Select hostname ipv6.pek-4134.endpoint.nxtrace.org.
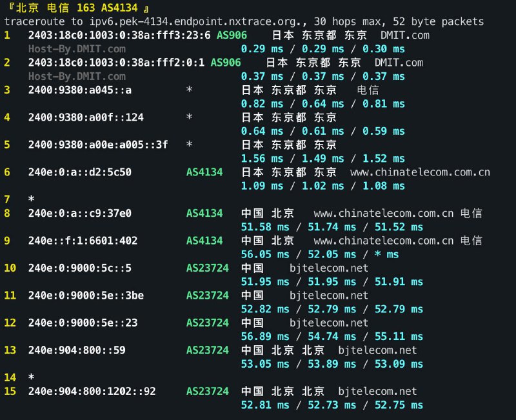Viewport: 516px width, 420px height. tap(198, 22)
